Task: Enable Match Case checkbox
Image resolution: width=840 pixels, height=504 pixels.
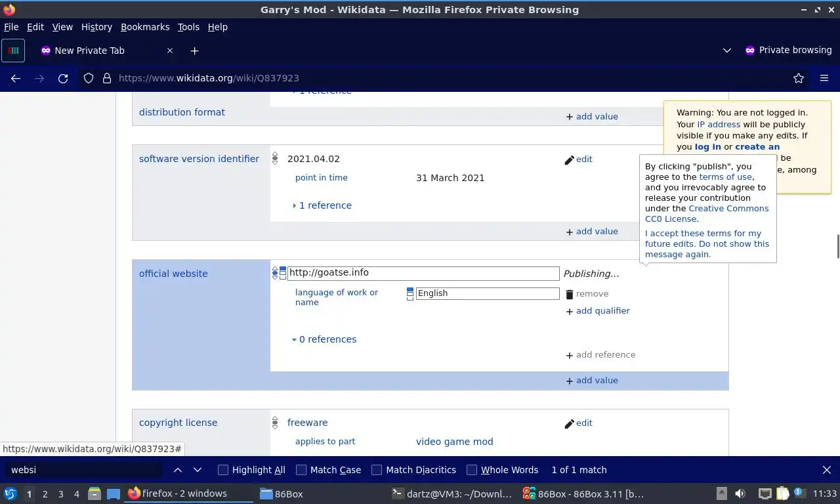Action: (x=301, y=470)
